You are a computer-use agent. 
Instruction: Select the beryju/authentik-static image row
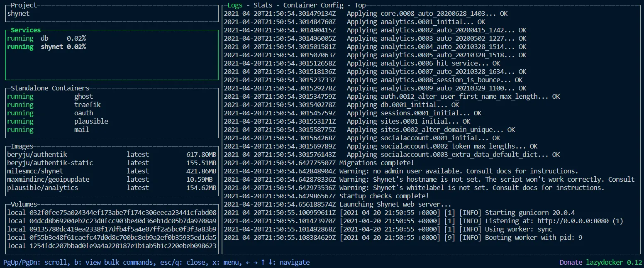click(112, 163)
